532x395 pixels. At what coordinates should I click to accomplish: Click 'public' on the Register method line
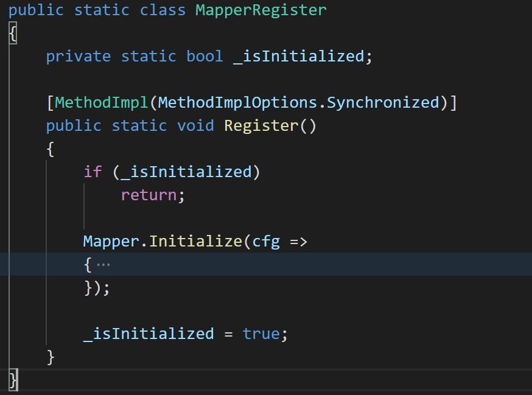(74, 126)
